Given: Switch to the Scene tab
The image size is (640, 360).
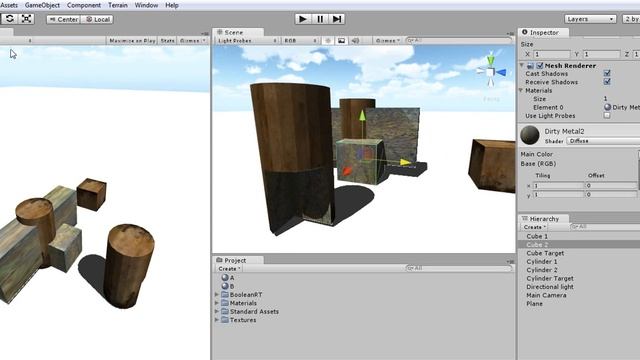Looking at the screenshot, I should pyautogui.click(x=238, y=32).
